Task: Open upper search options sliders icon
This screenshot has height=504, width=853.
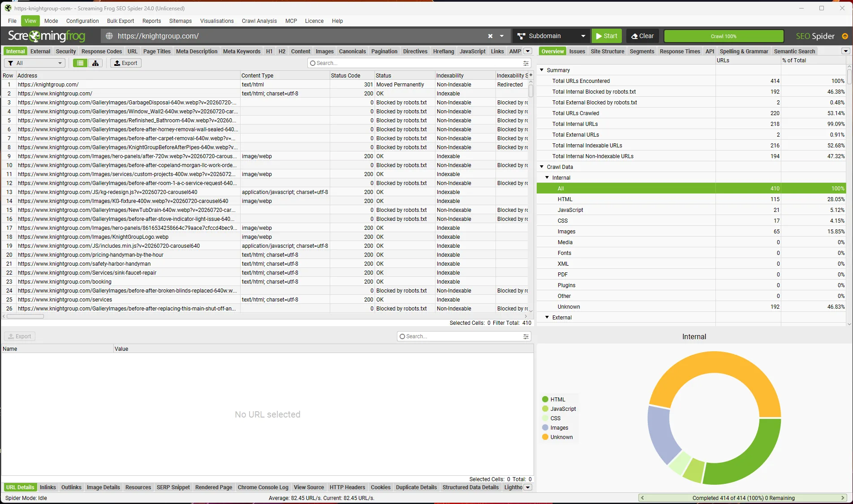Action: tap(526, 63)
